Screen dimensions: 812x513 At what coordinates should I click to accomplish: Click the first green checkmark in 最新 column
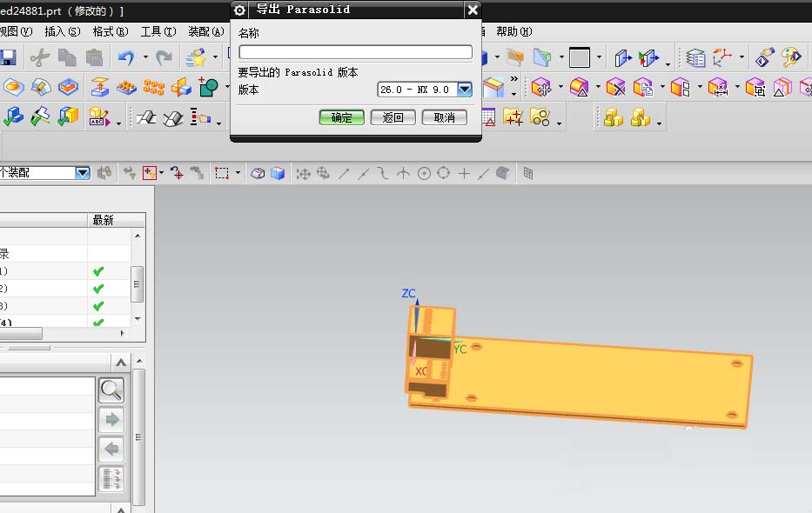97,271
